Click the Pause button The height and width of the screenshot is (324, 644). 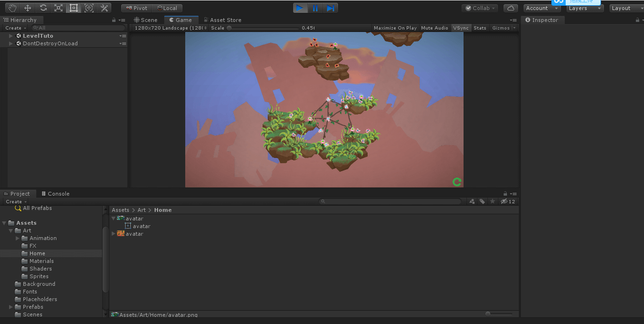click(x=316, y=8)
